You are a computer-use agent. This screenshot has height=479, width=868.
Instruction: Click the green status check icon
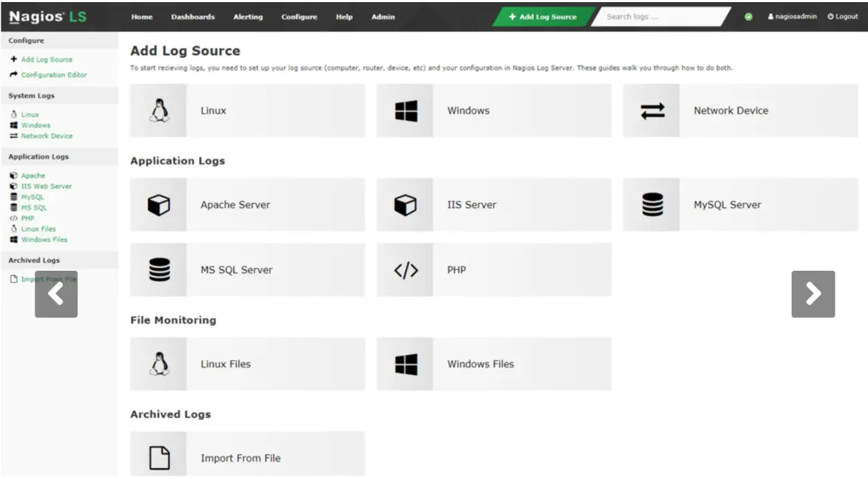749,17
